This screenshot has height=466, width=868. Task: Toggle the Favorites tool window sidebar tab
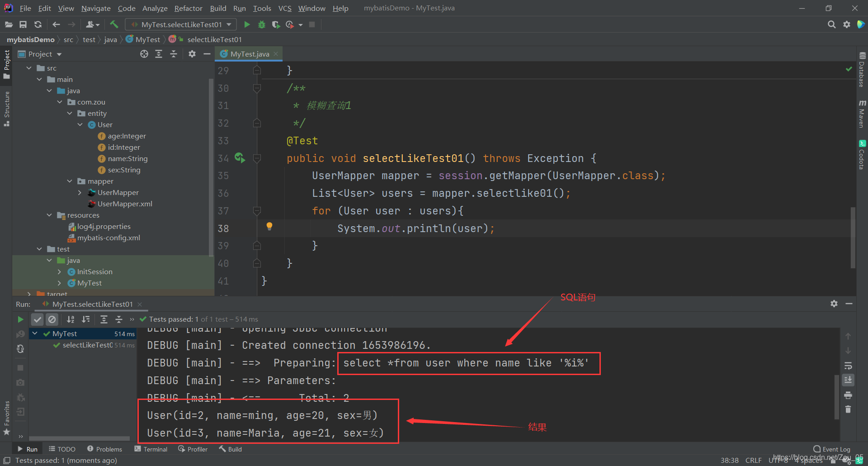(6, 418)
